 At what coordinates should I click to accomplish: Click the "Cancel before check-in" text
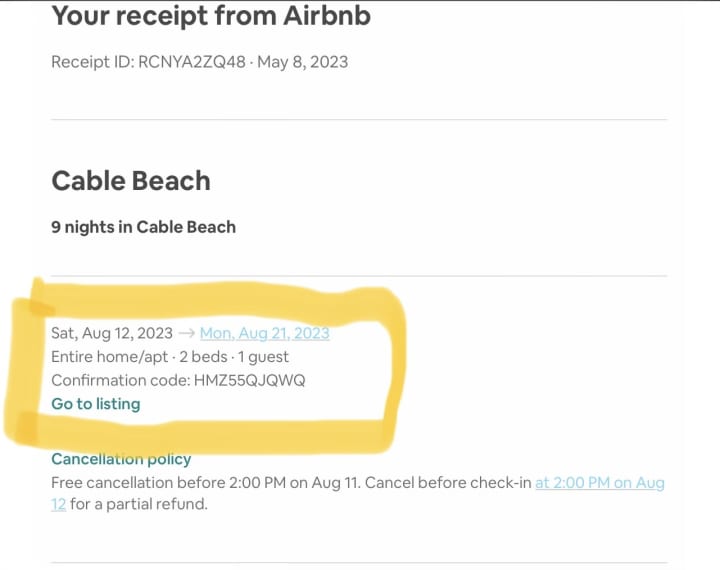(x=448, y=482)
